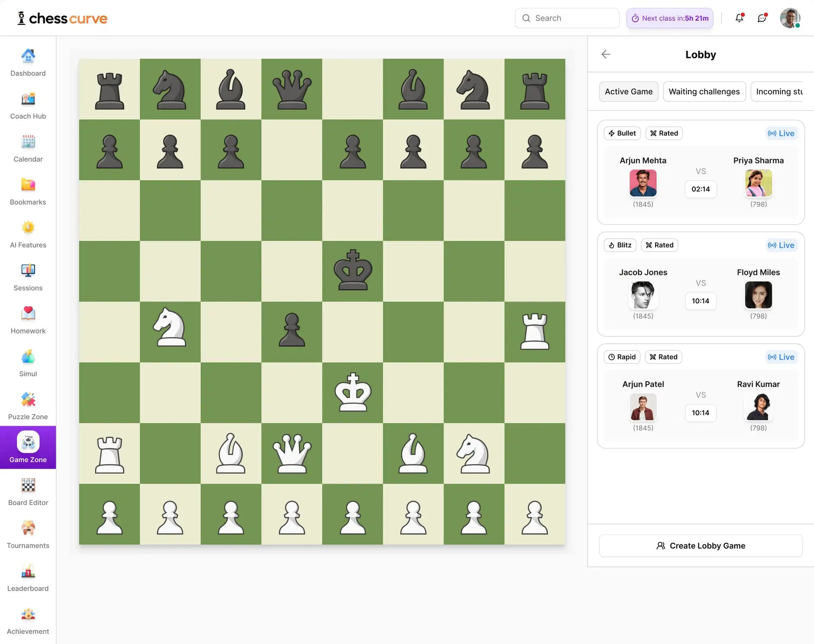The width and height of the screenshot is (814, 644).
Task: Open the Sessions section
Action: coord(28,277)
